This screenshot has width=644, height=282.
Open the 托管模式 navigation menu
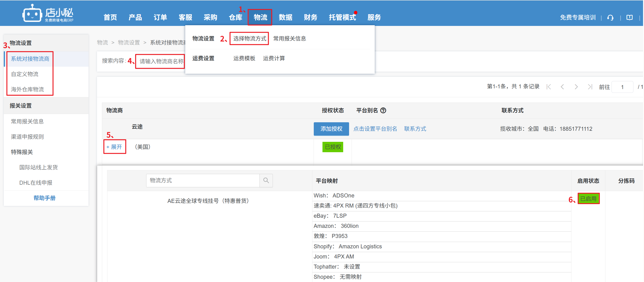tap(342, 17)
